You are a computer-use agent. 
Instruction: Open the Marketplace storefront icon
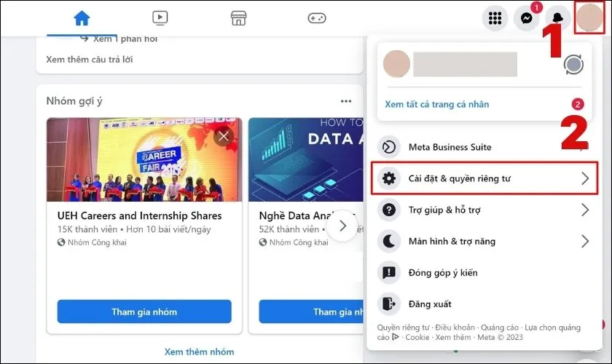pyautogui.click(x=238, y=17)
